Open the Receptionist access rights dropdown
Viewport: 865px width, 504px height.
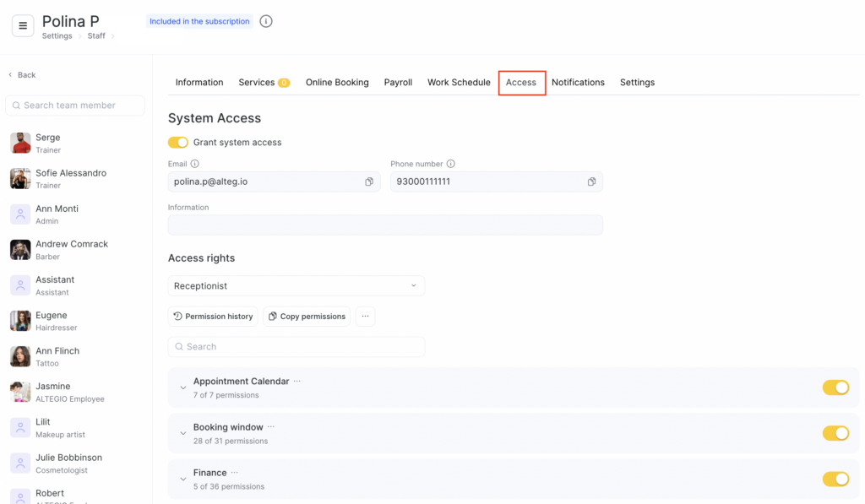296,286
